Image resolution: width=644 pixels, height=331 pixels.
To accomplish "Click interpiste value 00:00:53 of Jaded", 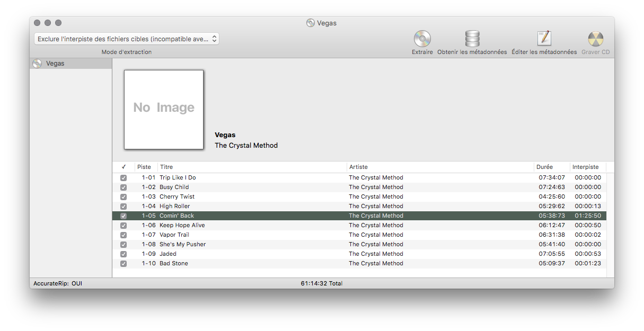I will pyautogui.click(x=588, y=254).
